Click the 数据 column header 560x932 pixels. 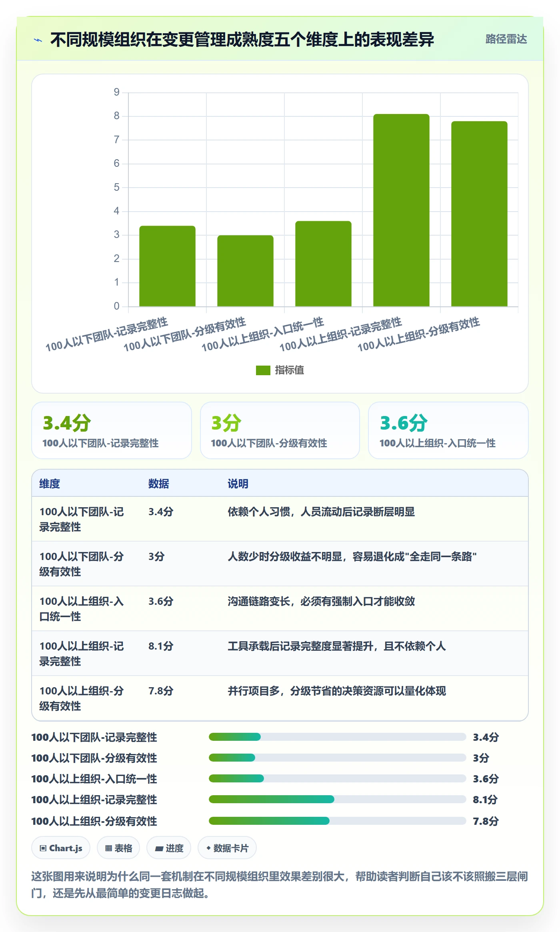(159, 484)
